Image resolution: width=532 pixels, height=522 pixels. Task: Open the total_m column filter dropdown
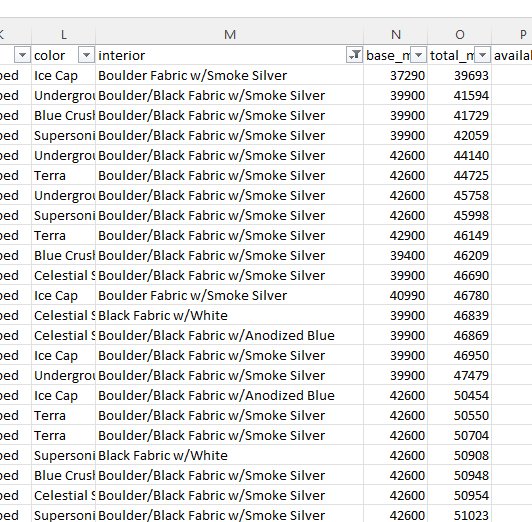coord(482,55)
